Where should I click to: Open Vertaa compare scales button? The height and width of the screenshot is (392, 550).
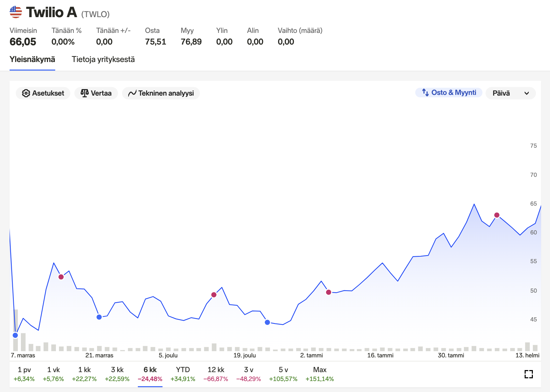pyautogui.click(x=96, y=93)
